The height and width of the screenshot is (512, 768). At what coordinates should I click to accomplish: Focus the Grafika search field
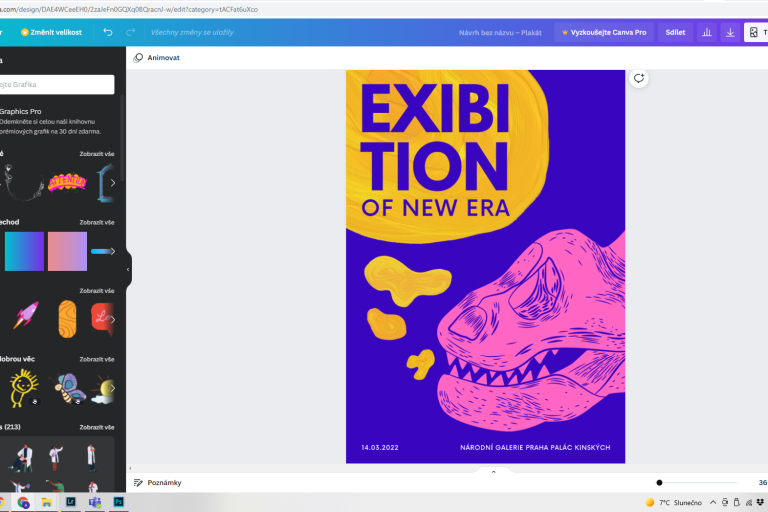(x=56, y=84)
